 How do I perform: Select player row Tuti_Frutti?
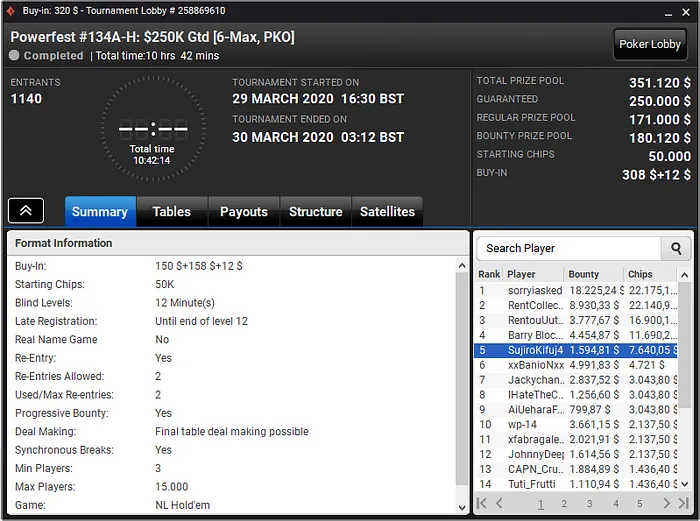click(576, 484)
